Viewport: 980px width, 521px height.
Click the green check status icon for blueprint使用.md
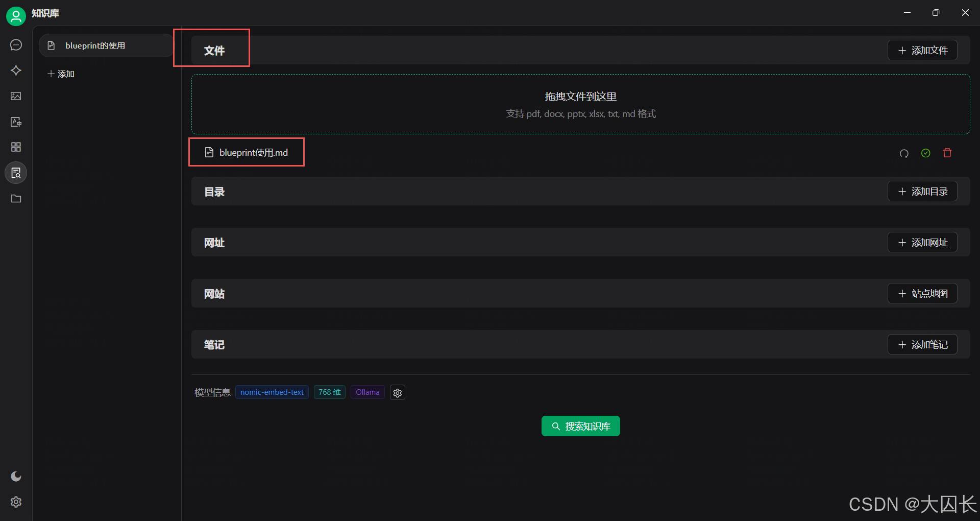[x=925, y=153]
